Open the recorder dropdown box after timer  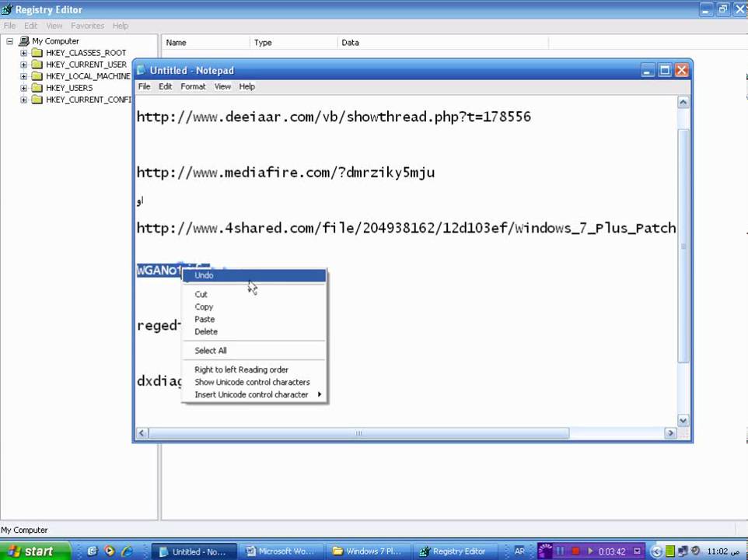pyautogui.click(x=637, y=551)
